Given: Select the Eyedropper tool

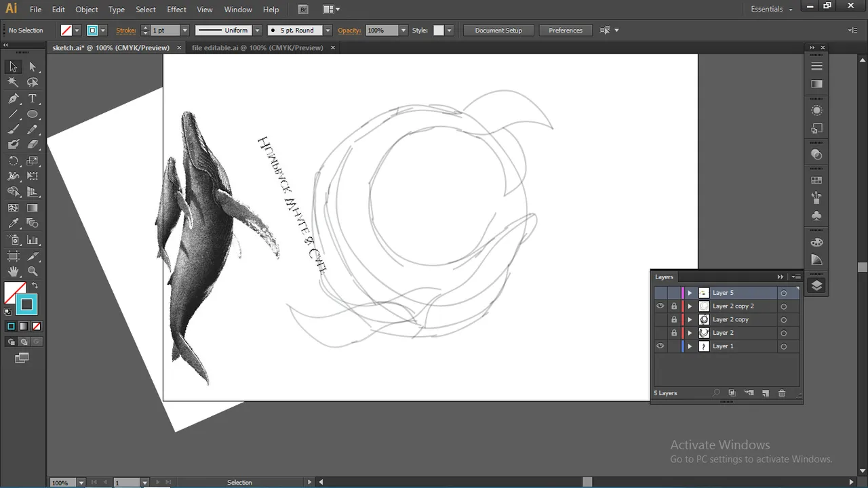Looking at the screenshot, I should coord(13,223).
